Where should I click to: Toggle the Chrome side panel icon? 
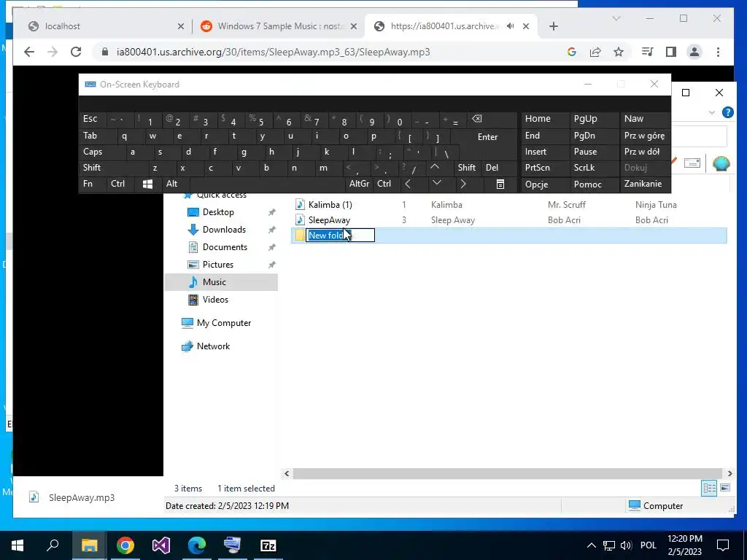(x=671, y=52)
